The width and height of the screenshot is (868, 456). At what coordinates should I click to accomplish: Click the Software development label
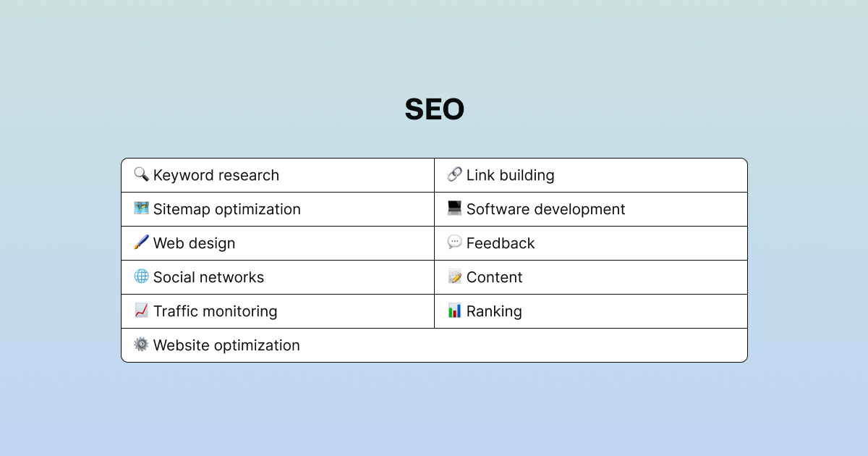(x=545, y=209)
